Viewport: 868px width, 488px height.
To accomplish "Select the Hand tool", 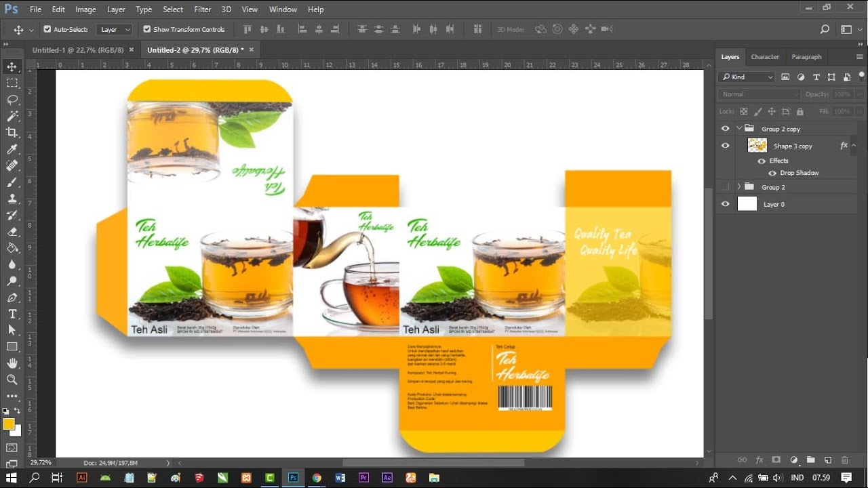I will coord(12,363).
